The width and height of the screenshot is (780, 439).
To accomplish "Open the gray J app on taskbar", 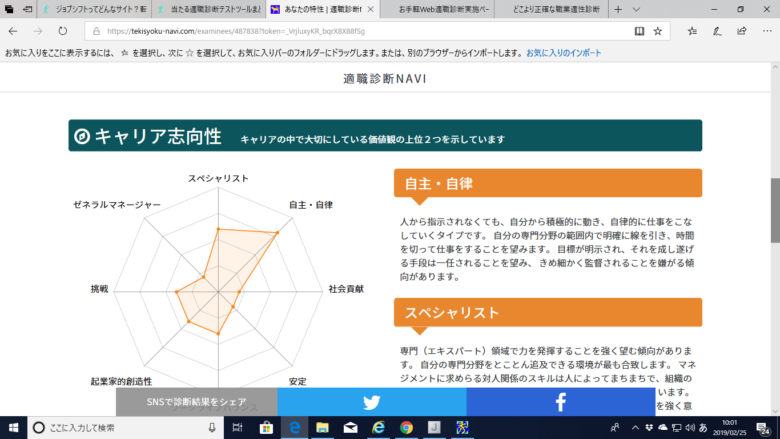I will [434, 428].
